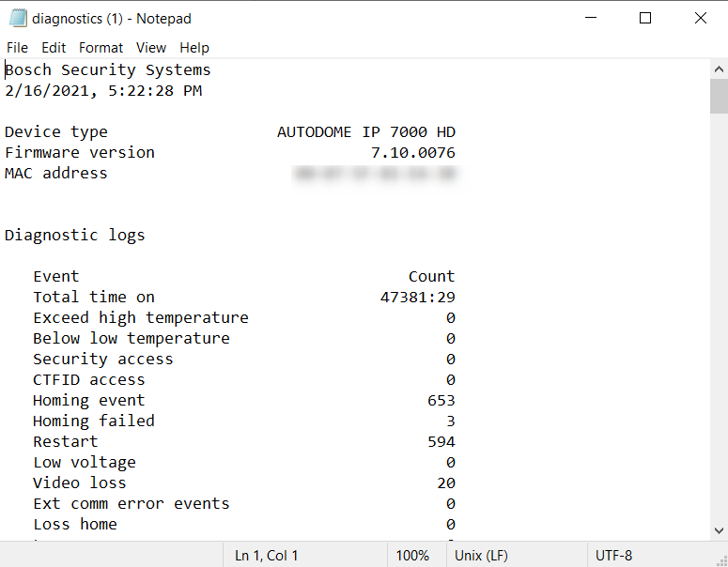Open the Format menu
The height and width of the screenshot is (567, 728).
[x=101, y=48]
